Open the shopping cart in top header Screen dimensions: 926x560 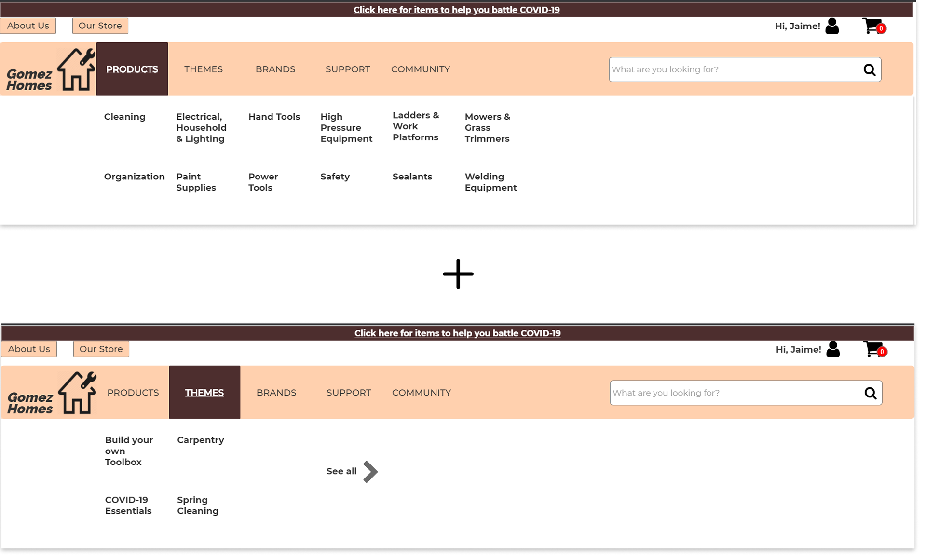[x=874, y=26]
